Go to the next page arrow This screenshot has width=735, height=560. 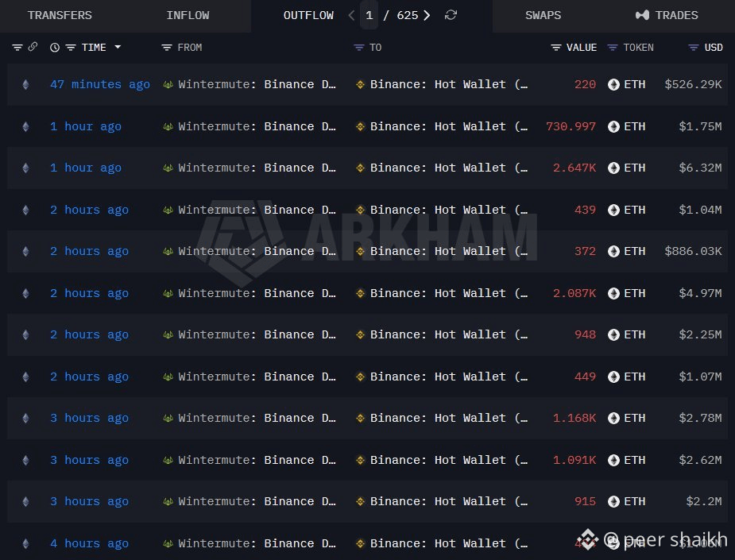pos(427,15)
